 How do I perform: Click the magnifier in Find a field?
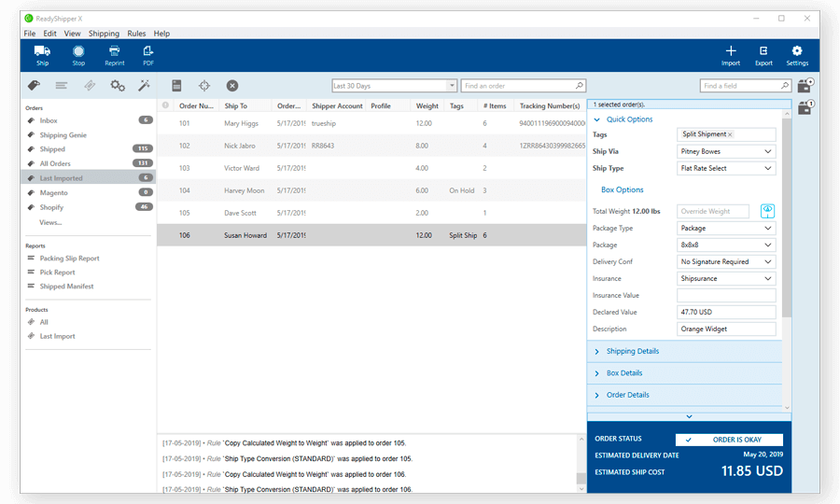tap(784, 86)
